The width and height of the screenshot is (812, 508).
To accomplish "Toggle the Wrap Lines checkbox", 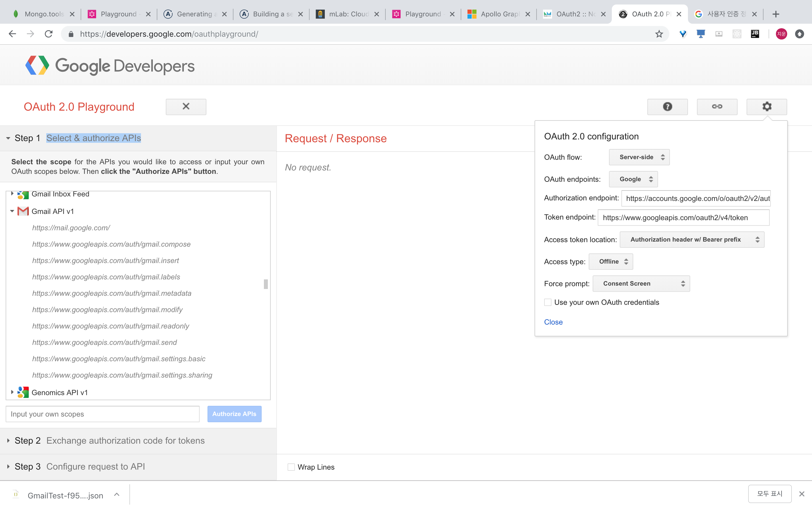I will (x=291, y=467).
